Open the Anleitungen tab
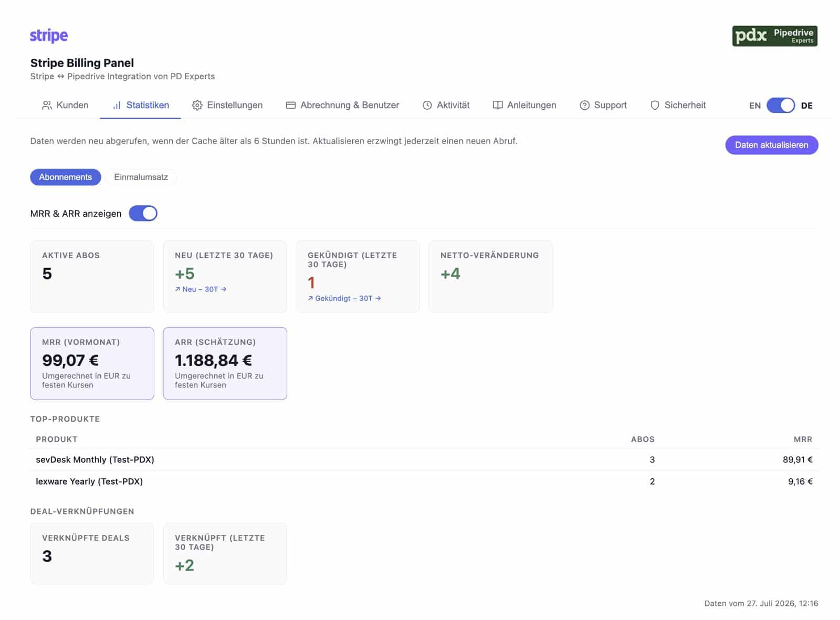 pos(524,105)
